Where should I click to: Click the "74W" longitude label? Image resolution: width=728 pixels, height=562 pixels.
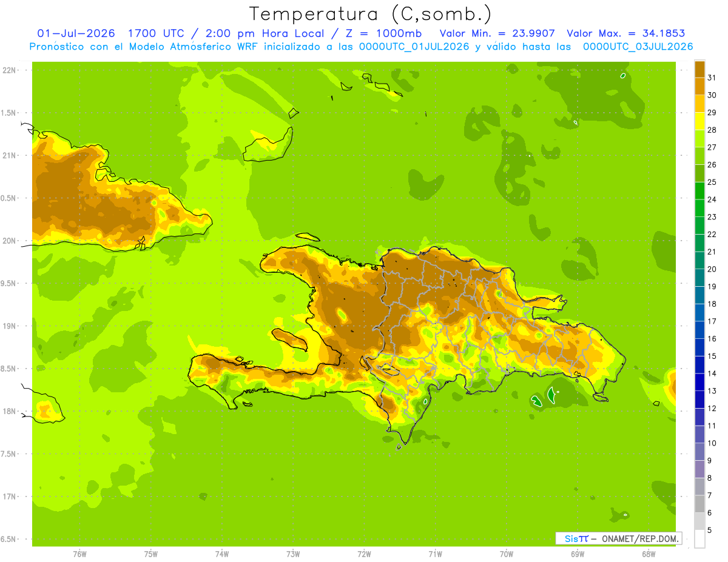(x=222, y=554)
